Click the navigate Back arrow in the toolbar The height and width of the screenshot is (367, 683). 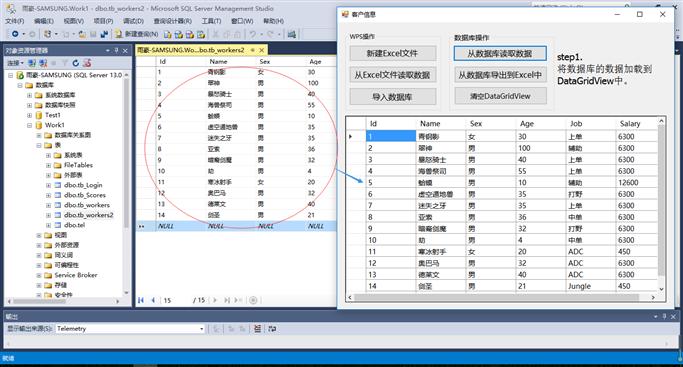[x=15, y=34]
